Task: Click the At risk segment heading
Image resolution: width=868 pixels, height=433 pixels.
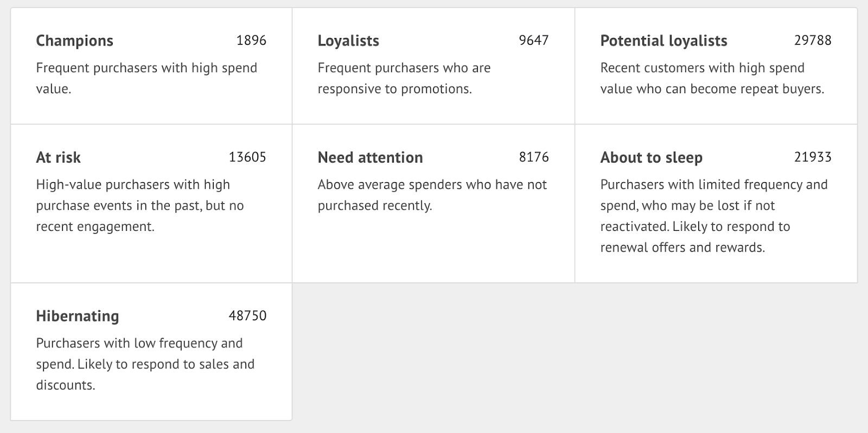Action: pos(58,157)
